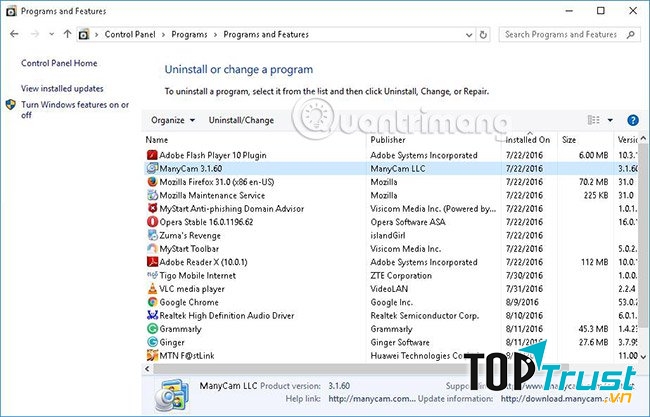
Task: Open the address bar history dropdown
Action: [470, 35]
